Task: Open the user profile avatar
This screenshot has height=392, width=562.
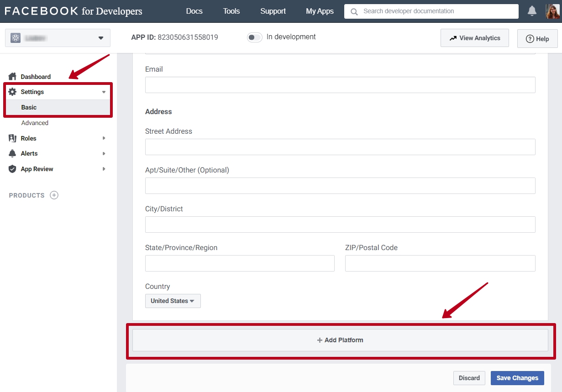Action: [552, 11]
